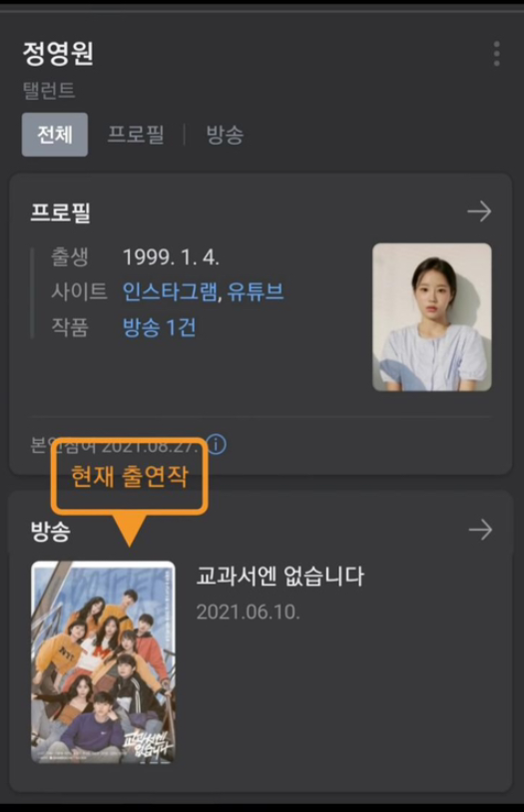Click the 방송 section heading
This screenshot has height=812, width=524.
tap(50, 532)
